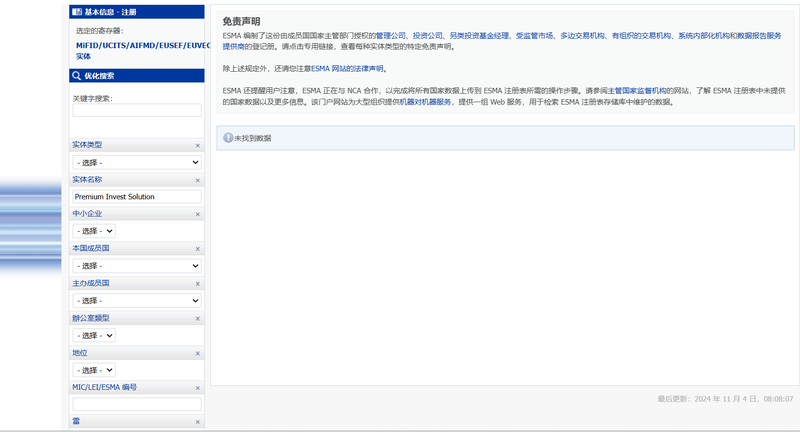Click the 本国成员国 filter label
Screen dimensions: 800x432
[x=91, y=248]
